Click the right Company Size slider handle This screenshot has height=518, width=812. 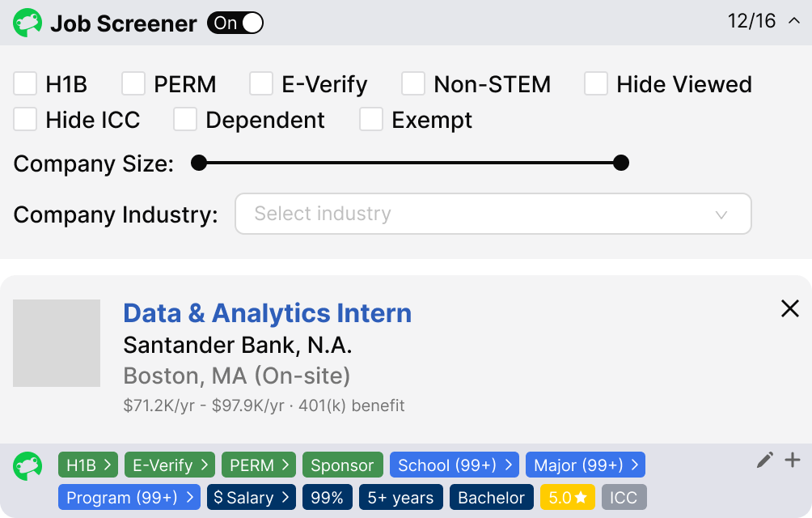[x=620, y=163]
